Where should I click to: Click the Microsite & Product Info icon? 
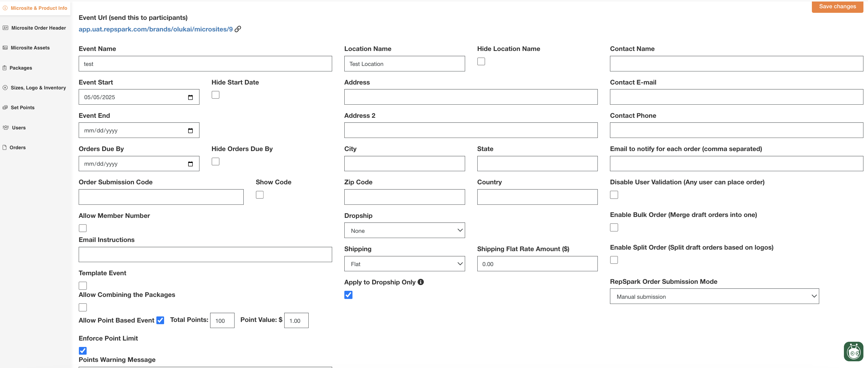coord(5,8)
